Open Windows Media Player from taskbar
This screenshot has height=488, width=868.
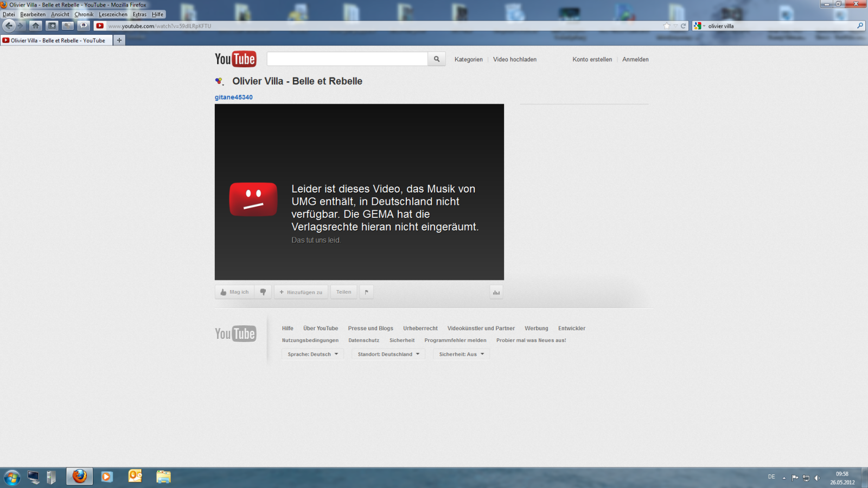point(107,477)
